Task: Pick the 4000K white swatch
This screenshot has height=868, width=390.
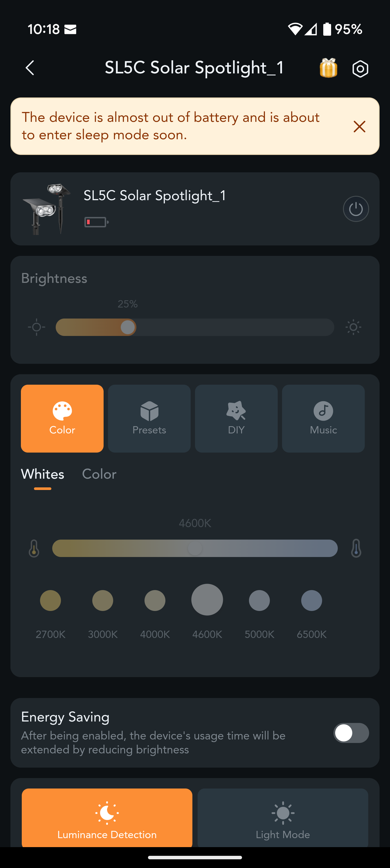Action: (155, 601)
